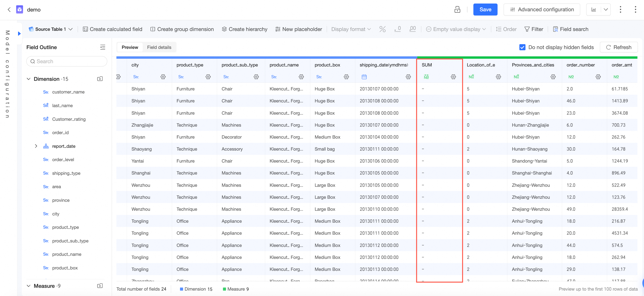Click the calendar type icon under shipping_date
644x296 pixels.
tap(364, 77)
